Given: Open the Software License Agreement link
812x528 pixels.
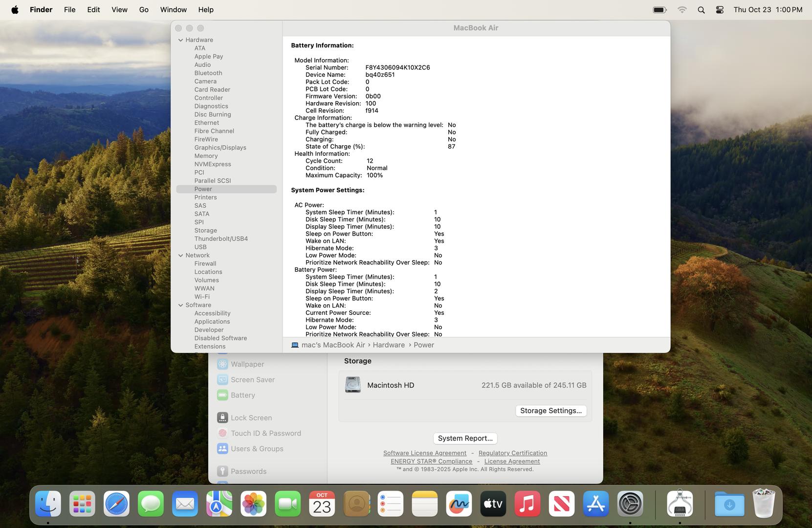Looking at the screenshot, I should tap(424, 453).
